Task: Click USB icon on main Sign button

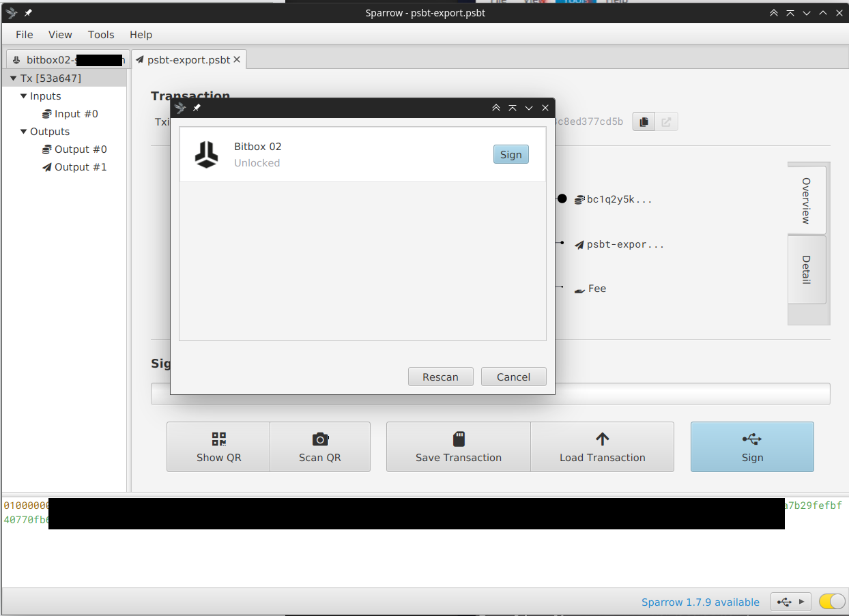Action: tap(752, 439)
